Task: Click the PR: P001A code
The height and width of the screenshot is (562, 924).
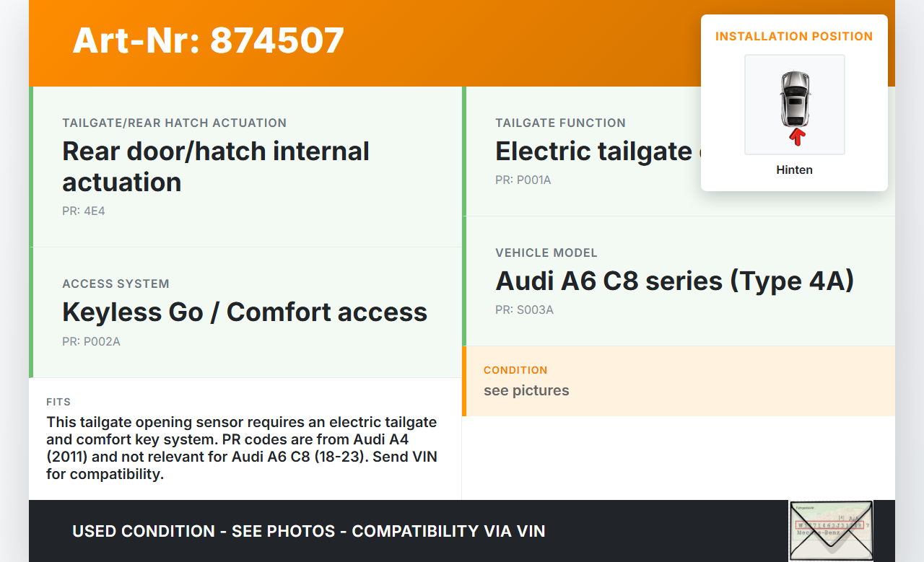Action: tap(523, 180)
